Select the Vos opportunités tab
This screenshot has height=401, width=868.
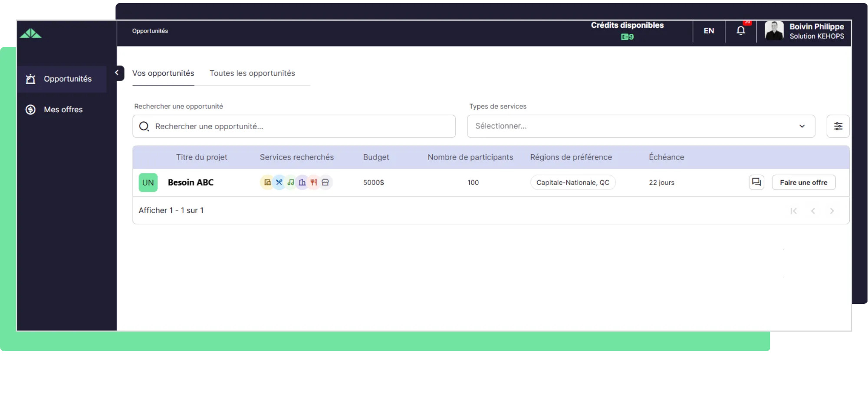[163, 73]
